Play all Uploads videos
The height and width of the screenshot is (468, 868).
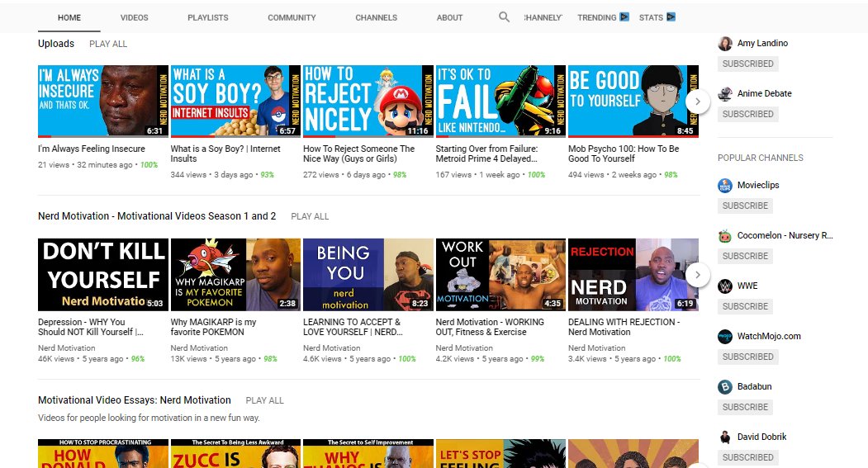pos(108,44)
